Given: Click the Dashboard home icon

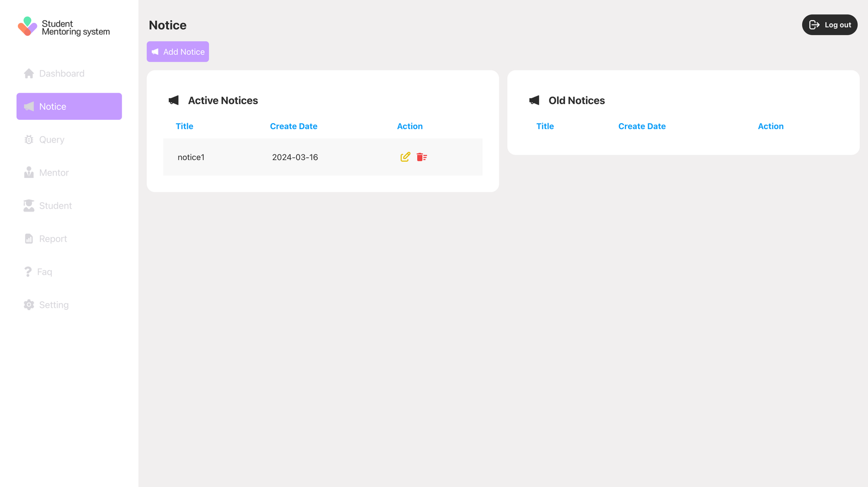Looking at the screenshot, I should coord(29,73).
